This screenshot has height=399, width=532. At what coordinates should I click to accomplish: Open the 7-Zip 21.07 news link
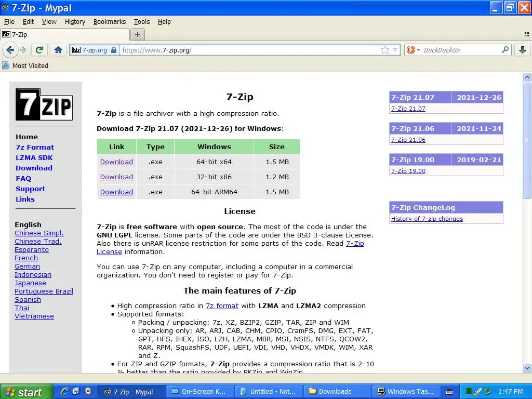pyautogui.click(x=408, y=109)
